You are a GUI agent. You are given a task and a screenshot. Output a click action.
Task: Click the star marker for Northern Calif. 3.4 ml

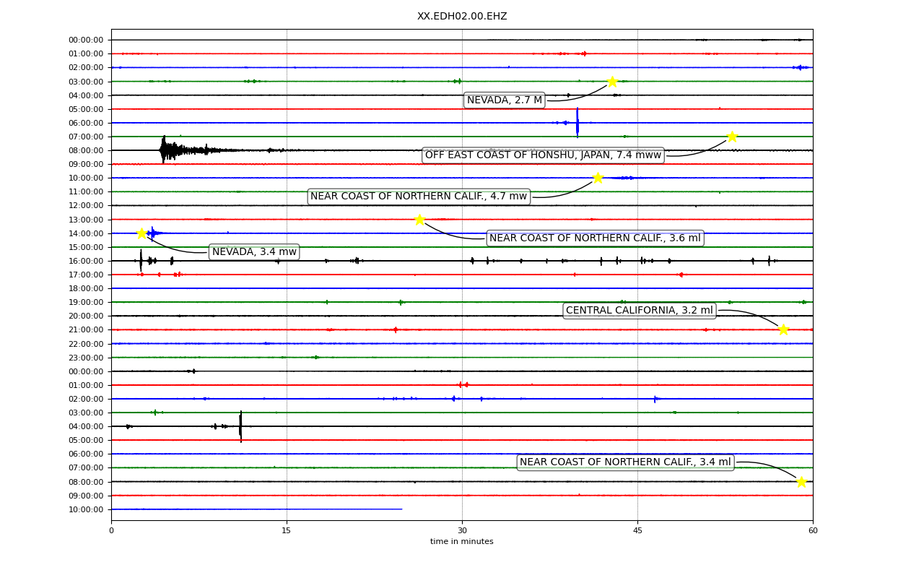(801, 482)
